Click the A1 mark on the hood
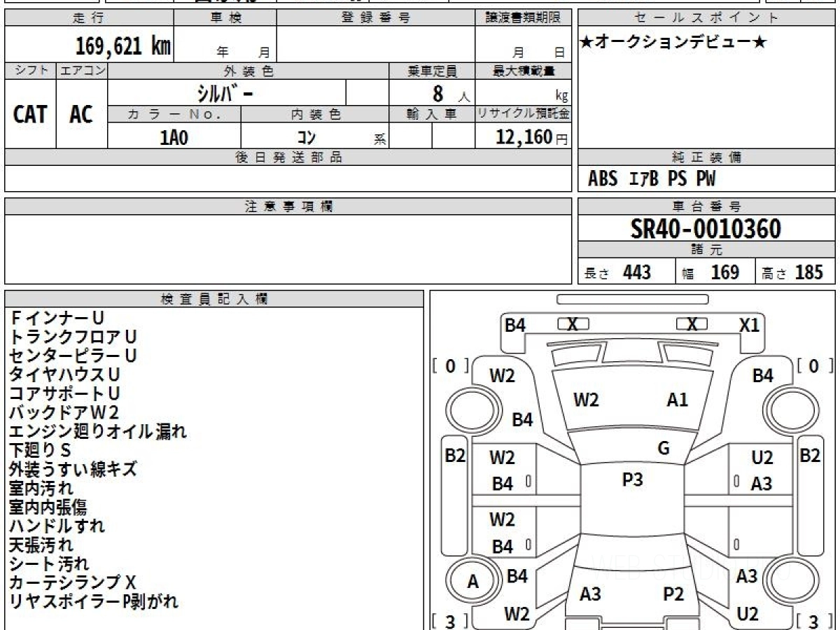 pyautogui.click(x=677, y=400)
